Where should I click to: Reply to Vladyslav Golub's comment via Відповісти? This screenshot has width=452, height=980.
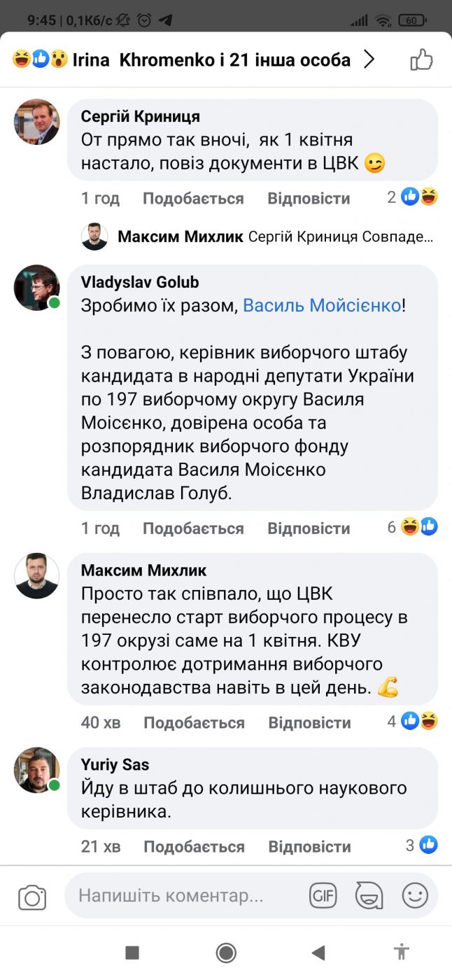(x=309, y=528)
